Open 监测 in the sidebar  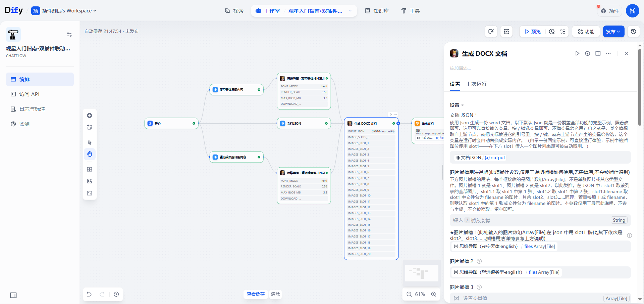[40, 124]
